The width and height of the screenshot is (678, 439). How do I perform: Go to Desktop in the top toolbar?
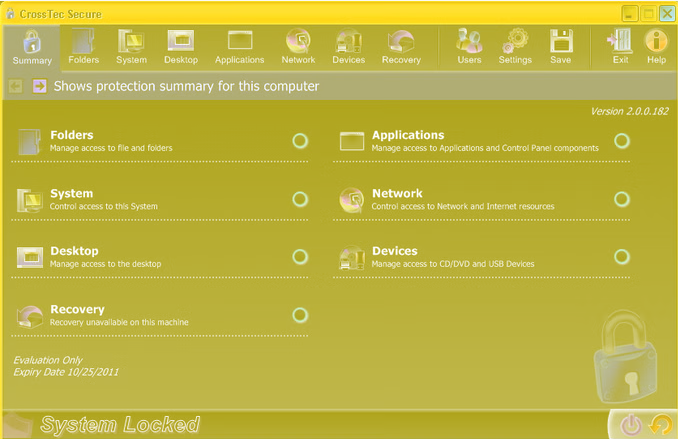[x=181, y=47]
